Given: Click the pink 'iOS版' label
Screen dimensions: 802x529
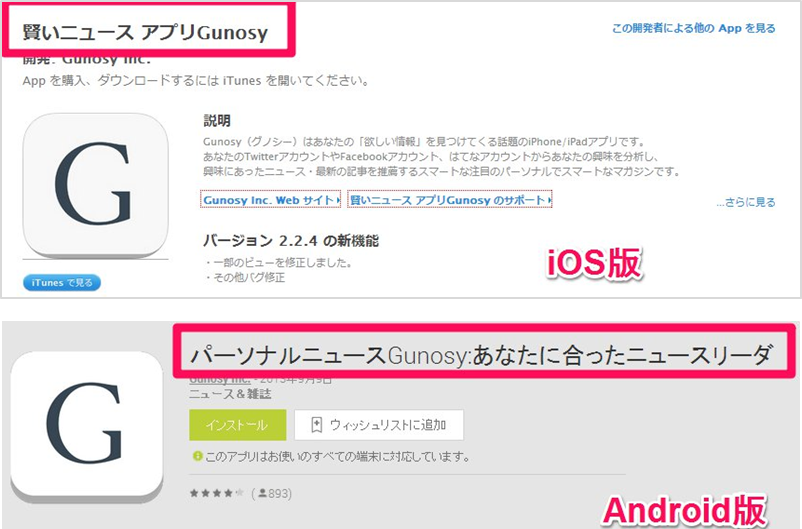Looking at the screenshot, I should click(x=594, y=263).
